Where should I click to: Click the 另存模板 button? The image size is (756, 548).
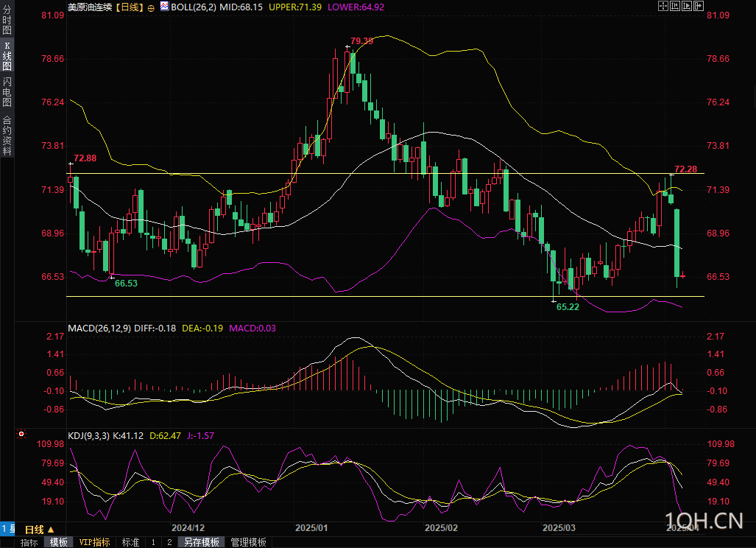pyautogui.click(x=202, y=542)
